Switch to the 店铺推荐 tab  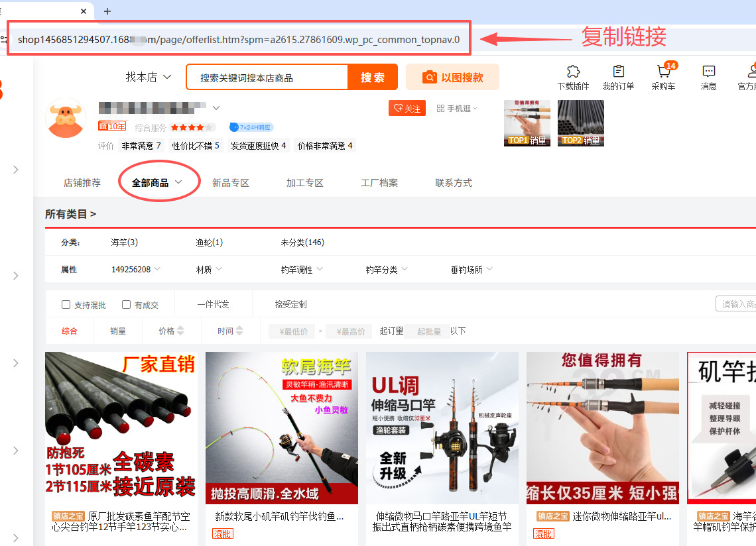click(82, 183)
